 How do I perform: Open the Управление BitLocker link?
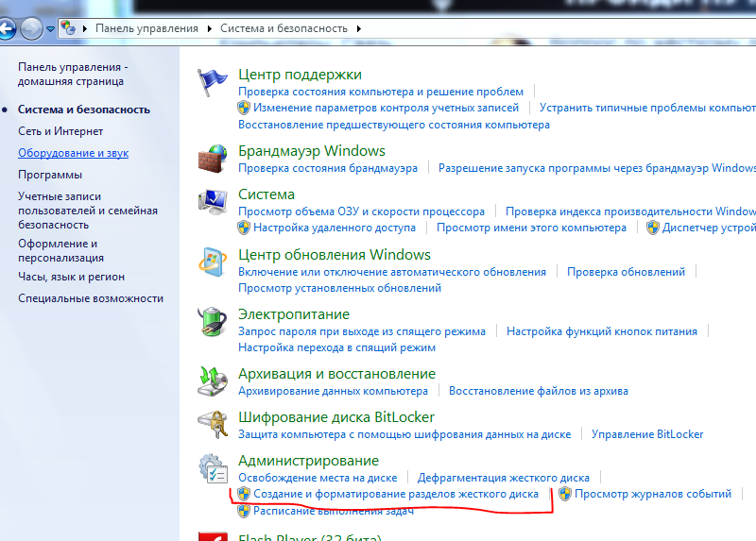647,434
